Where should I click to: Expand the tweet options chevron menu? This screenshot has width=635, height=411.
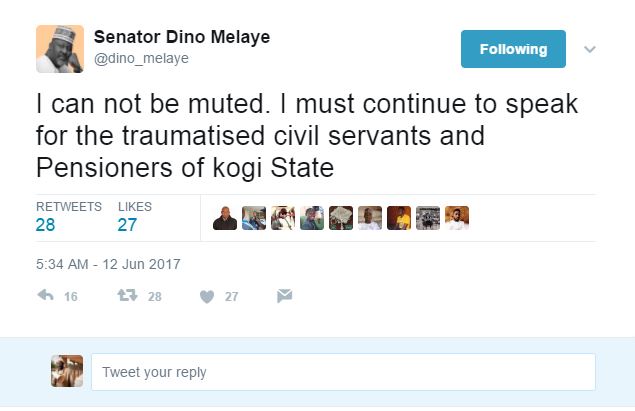coord(590,49)
